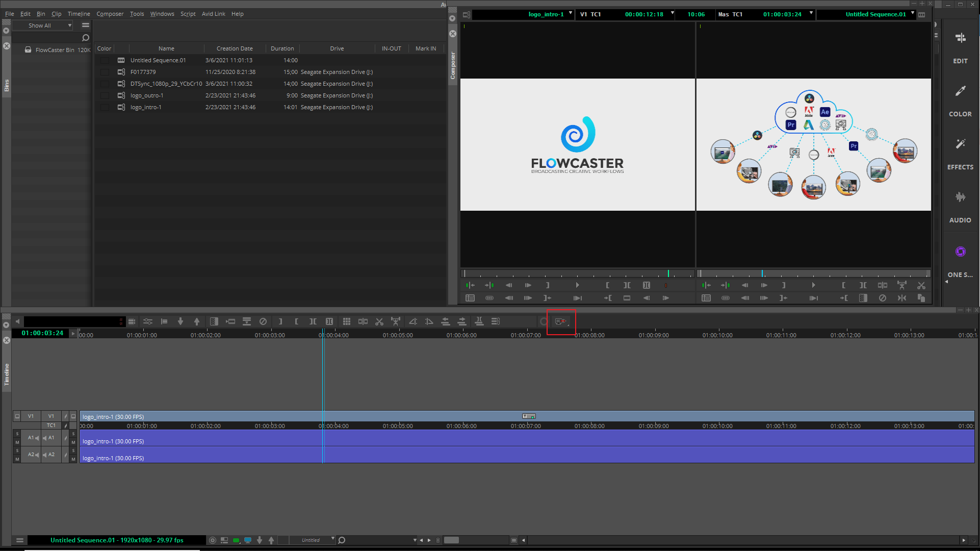Click Mark Clip icon in timeline toolbar
Viewport: 980px width, 551px height.
click(313, 321)
